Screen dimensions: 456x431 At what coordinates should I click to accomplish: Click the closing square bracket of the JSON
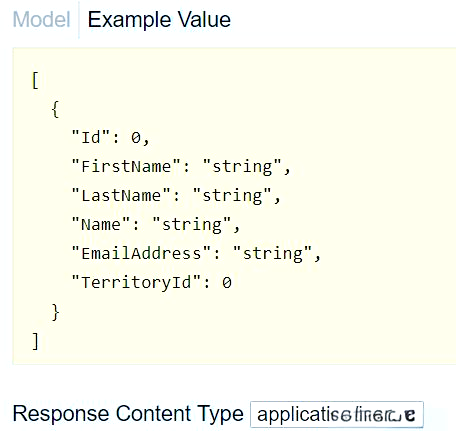coord(35,341)
